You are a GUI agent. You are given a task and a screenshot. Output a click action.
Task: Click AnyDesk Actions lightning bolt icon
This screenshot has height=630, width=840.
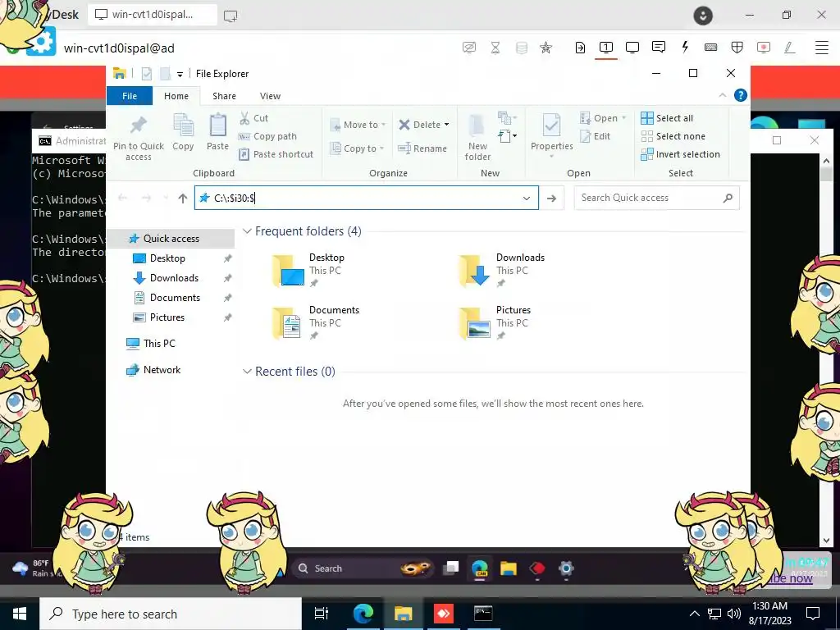(685, 47)
